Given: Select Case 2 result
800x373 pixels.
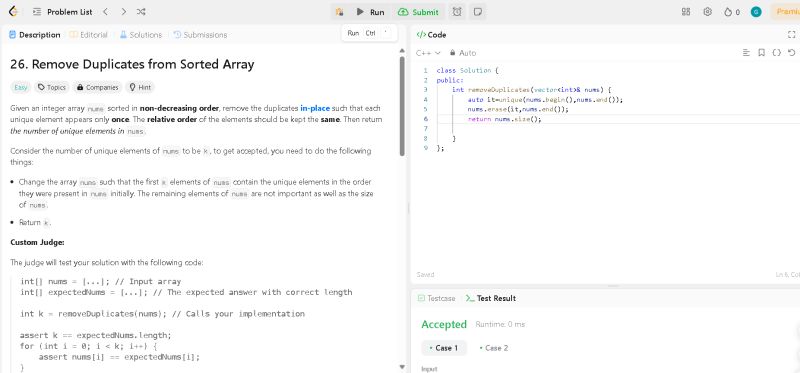Looking at the screenshot, I should pyautogui.click(x=494, y=348).
